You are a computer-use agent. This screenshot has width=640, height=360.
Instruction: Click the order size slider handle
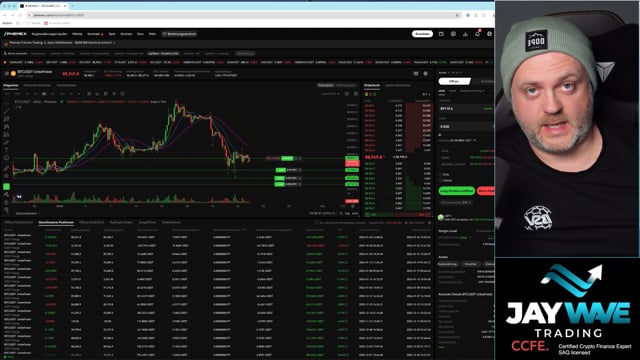pyautogui.click(x=440, y=135)
